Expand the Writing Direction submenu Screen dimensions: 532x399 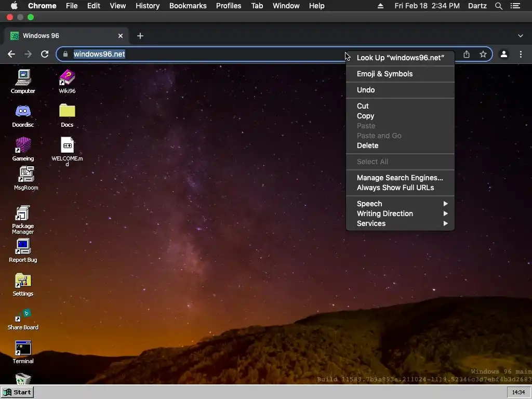coord(401,214)
